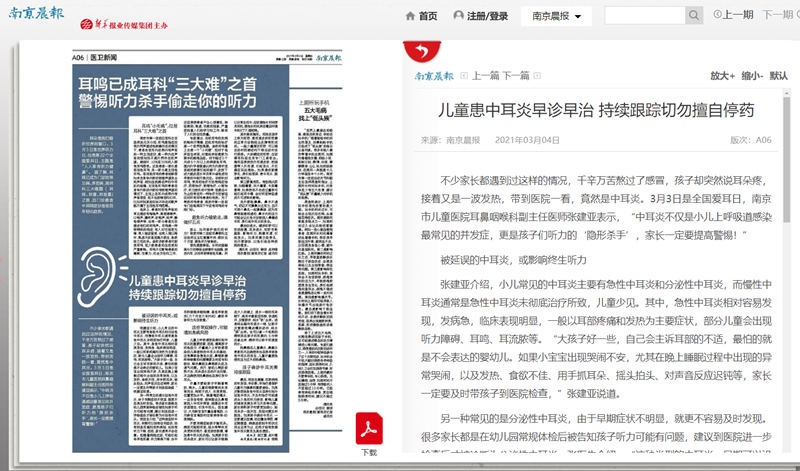The width and height of the screenshot is (800, 471).
Task: Click the A06 医卫新闻 page header
Action: point(94,58)
